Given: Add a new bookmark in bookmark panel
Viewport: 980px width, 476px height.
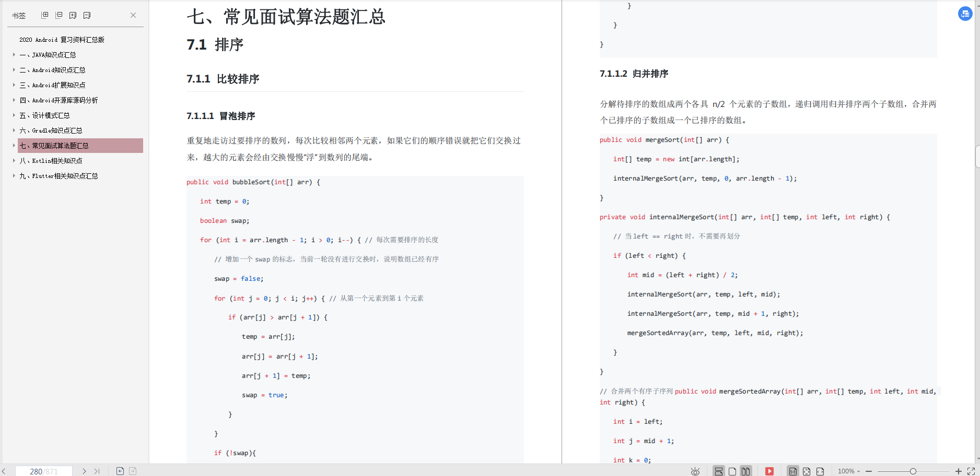Looking at the screenshot, I should pyautogui.click(x=73, y=15).
